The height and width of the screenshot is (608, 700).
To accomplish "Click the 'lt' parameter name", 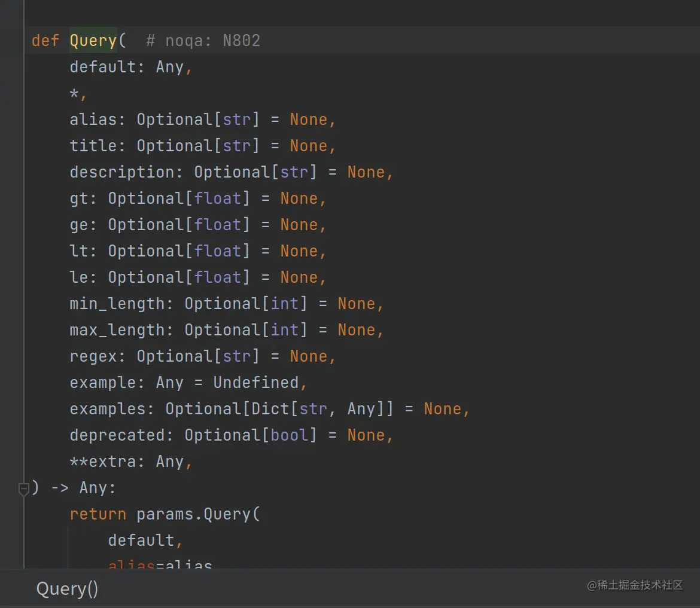I will pyautogui.click(x=79, y=251).
